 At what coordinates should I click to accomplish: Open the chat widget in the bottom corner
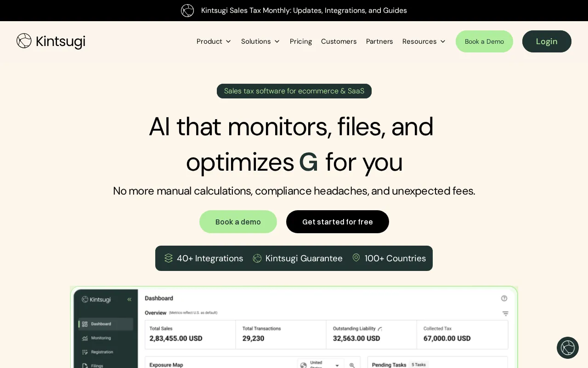click(568, 348)
